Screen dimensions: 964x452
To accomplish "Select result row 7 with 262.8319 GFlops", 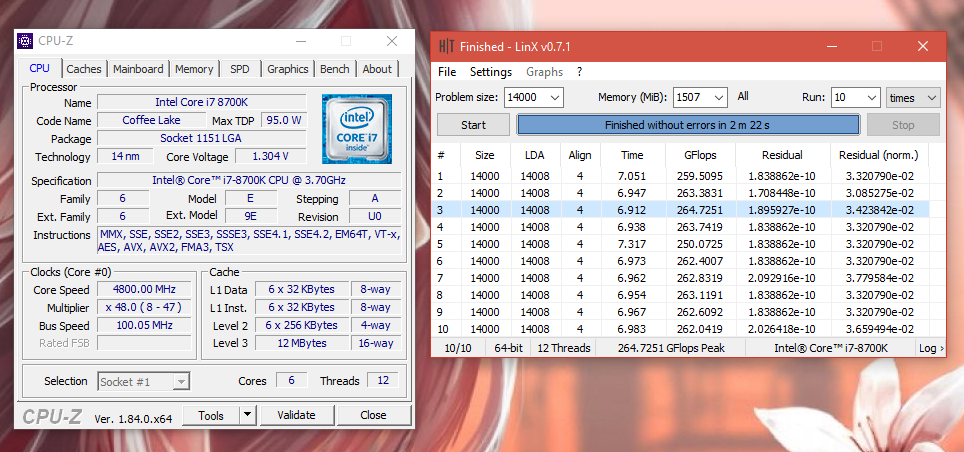I will (681, 278).
